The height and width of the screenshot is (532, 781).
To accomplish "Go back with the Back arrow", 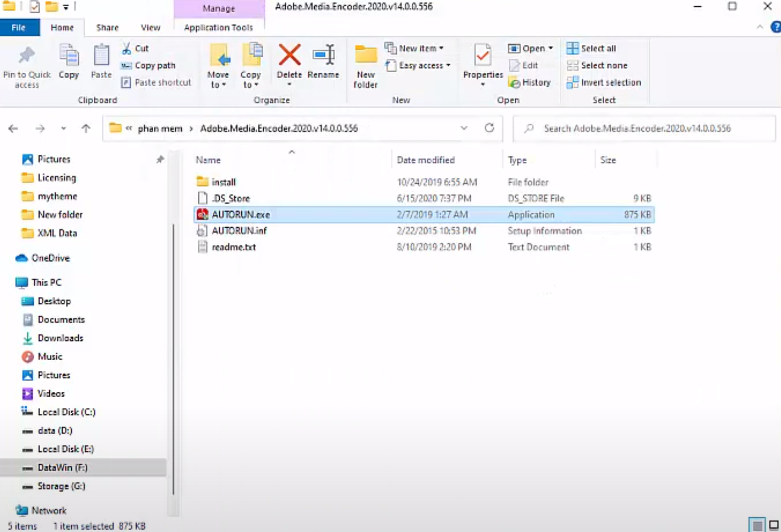I will (13, 128).
